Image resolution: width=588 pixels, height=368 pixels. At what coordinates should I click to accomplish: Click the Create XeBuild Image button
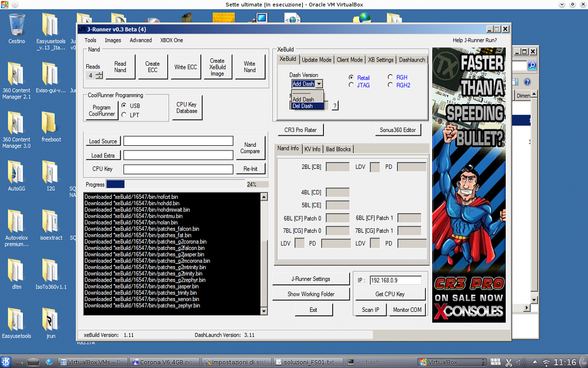pos(218,67)
